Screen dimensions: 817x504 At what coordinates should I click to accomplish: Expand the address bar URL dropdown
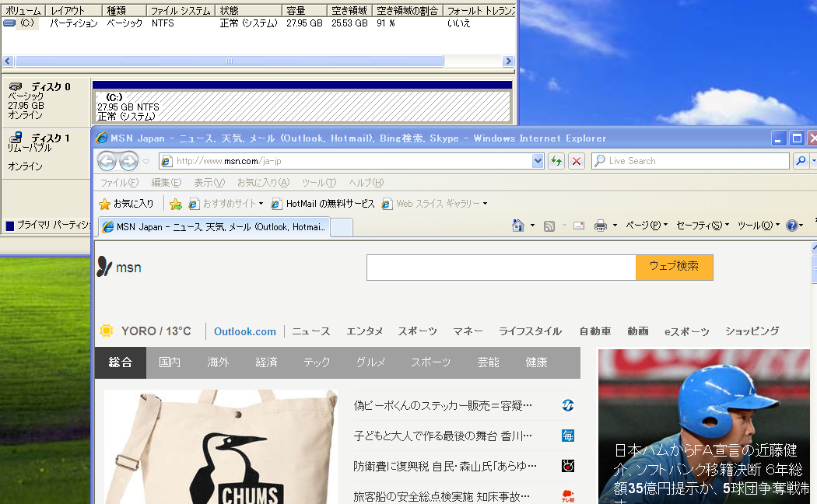538,161
